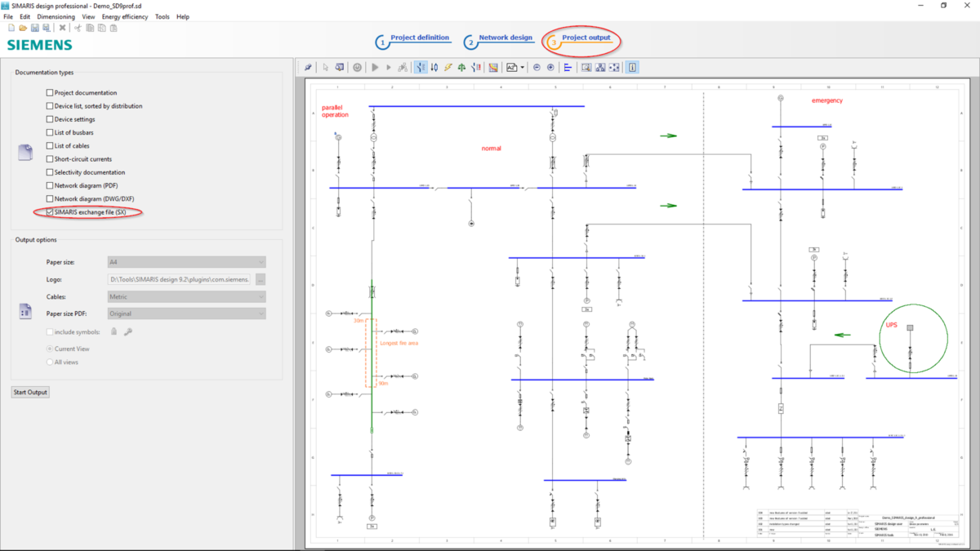Click the lock icon beside include symbols
The image size is (980, 551).
point(114,331)
